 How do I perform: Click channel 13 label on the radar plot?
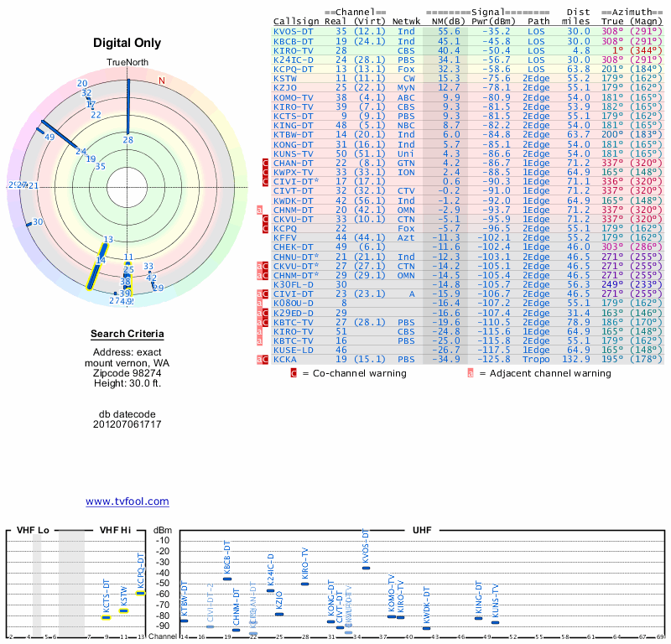[x=108, y=240]
